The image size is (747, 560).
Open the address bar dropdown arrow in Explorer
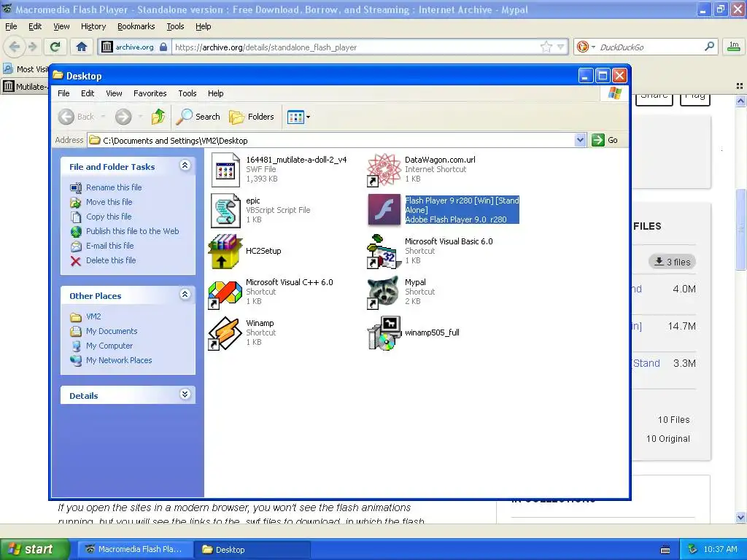(x=580, y=140)
